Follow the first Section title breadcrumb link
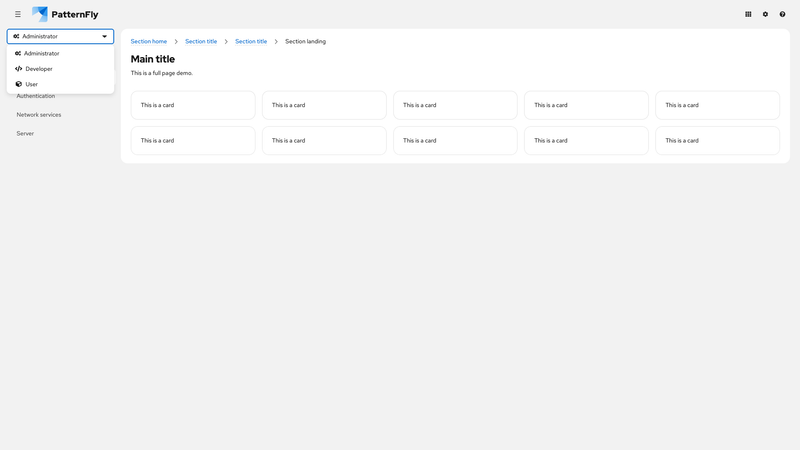 [201, 41]
